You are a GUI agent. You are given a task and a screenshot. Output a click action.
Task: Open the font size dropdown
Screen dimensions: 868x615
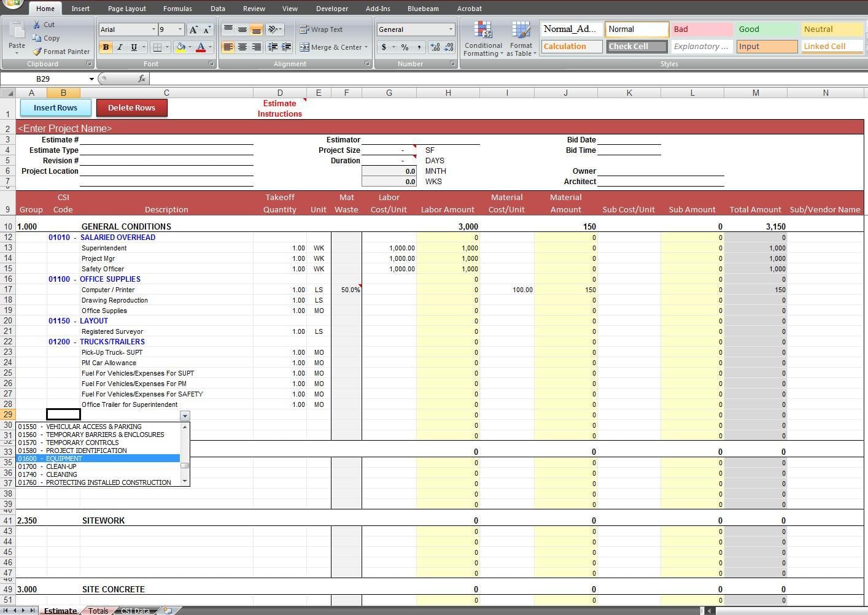pyautogui.click(x=180, y=29)
